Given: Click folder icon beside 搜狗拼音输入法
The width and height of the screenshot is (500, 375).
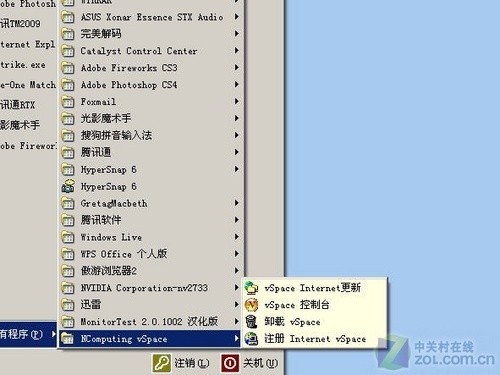Looking at the screenshot, I should click(x=68, y=135).
